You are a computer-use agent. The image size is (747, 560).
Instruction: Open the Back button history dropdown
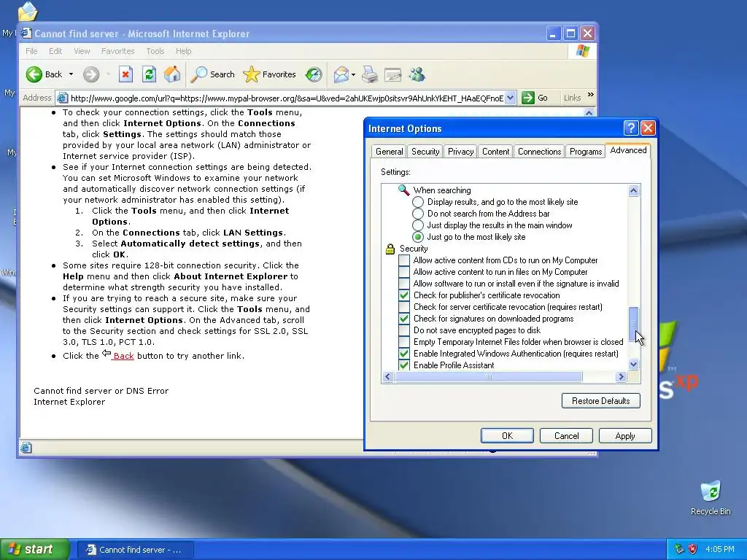(71, 74)
